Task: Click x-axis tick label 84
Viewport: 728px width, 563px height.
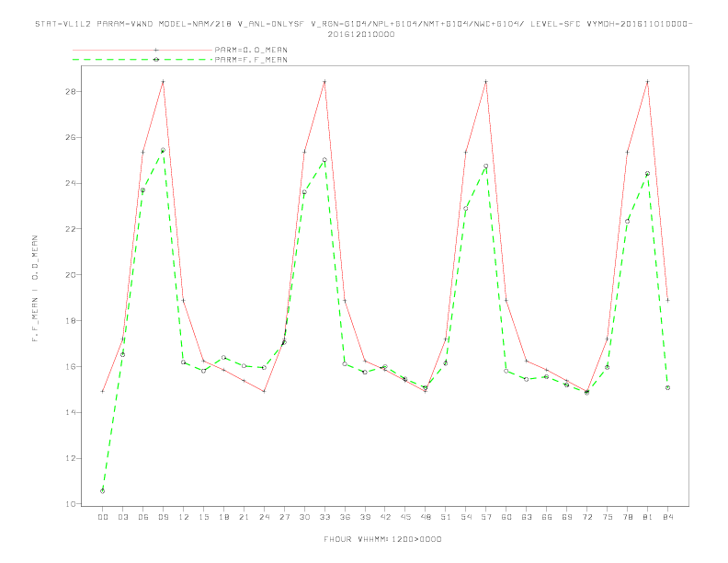Action: (x=667, y=517)
